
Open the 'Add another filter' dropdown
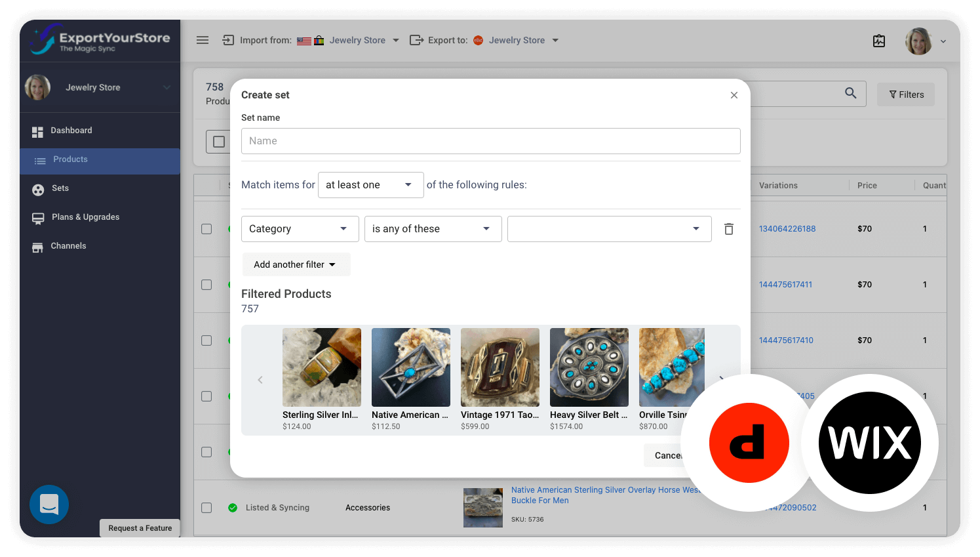[296, 264]
